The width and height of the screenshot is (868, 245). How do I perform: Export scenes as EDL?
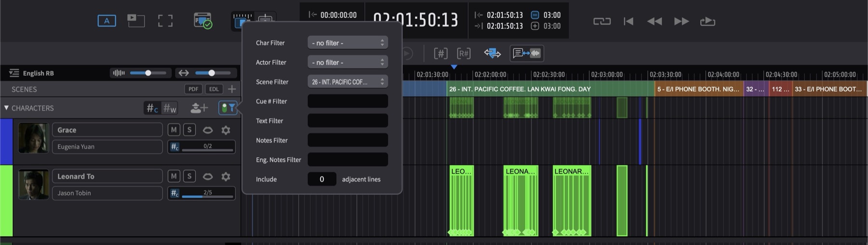coord(214,89)
